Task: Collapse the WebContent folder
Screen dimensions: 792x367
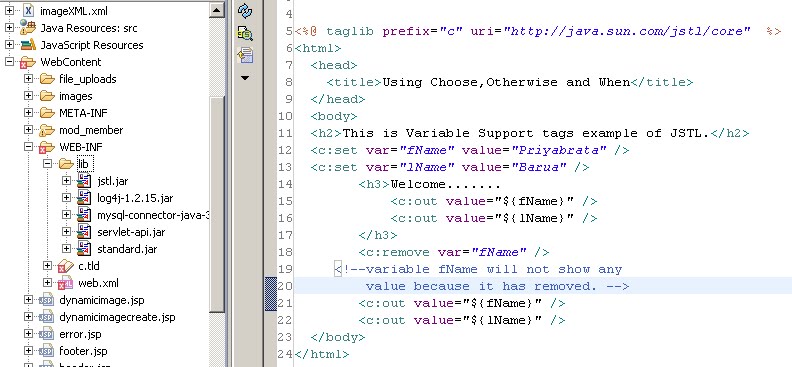Action: pos(9,62)
